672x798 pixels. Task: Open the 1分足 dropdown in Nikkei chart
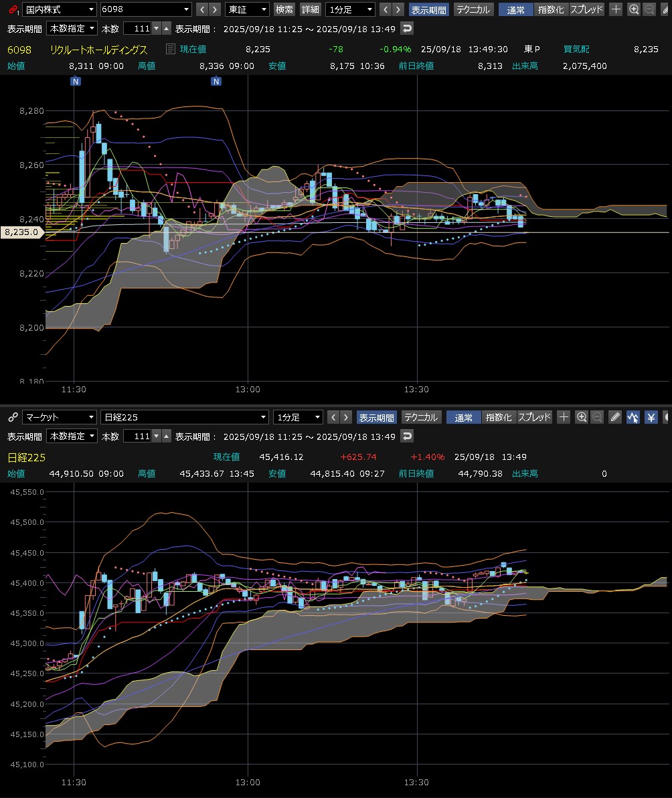298,417
